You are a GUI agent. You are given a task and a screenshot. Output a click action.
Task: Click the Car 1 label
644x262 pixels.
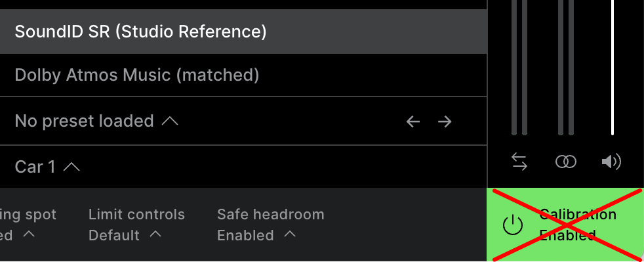[35, 167]
